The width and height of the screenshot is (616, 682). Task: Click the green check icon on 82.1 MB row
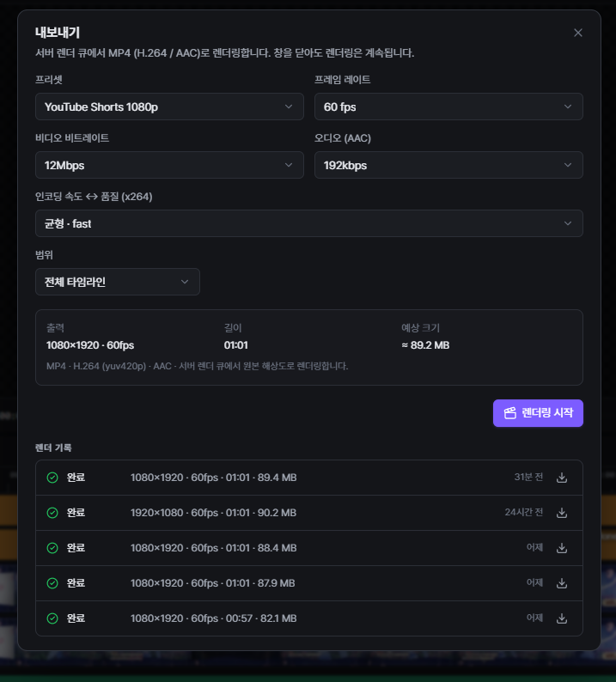coord(52,618)
